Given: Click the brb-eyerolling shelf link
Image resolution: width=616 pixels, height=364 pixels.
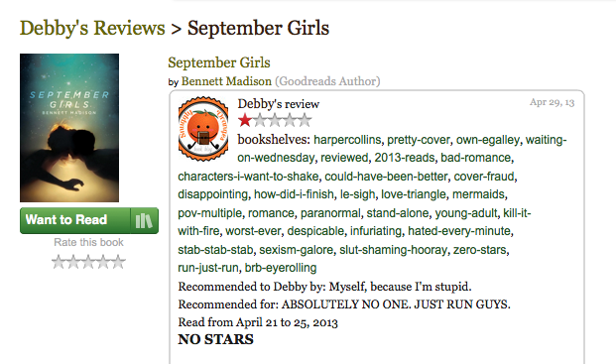Looking at the screenshot, I should pos(281,268).
